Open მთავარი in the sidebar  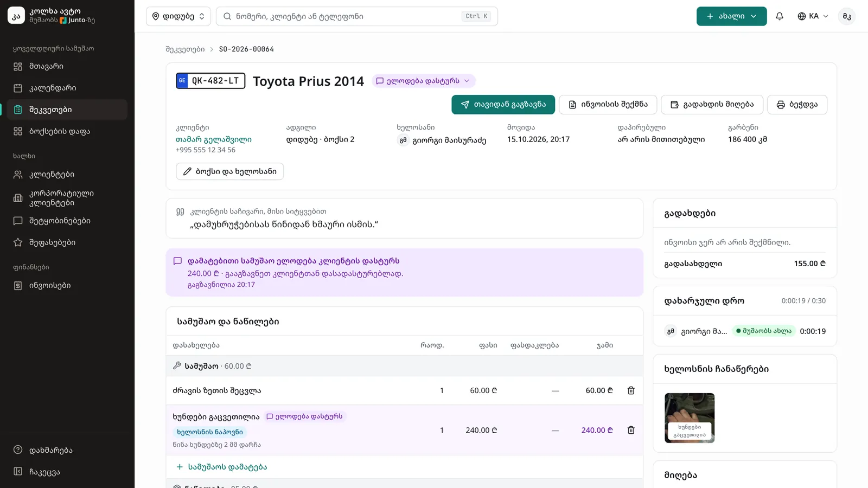(x=67, y=66)
